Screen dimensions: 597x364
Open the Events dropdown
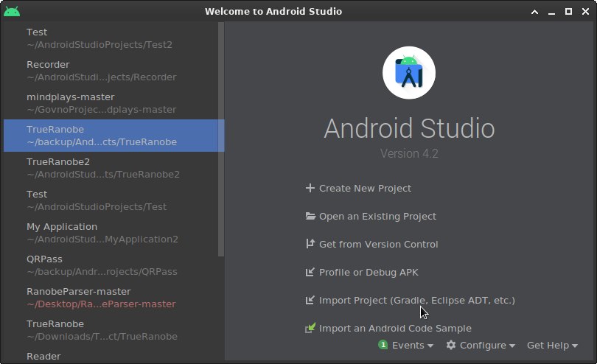[412, 345]
